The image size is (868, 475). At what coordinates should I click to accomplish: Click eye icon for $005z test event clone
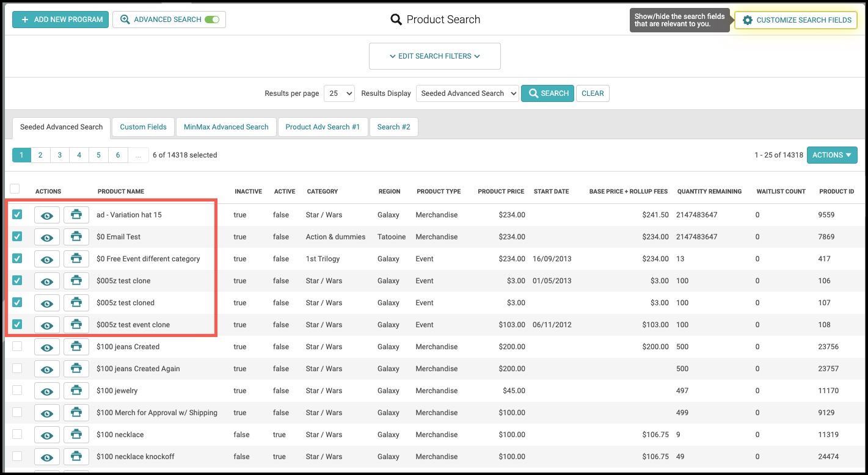pos(47,325)
